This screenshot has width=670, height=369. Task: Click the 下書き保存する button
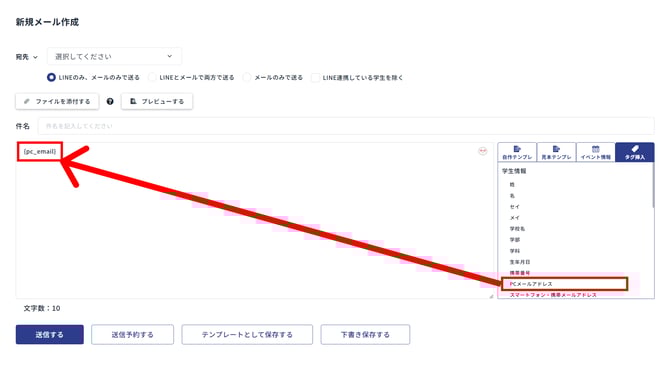click(365, 334)
